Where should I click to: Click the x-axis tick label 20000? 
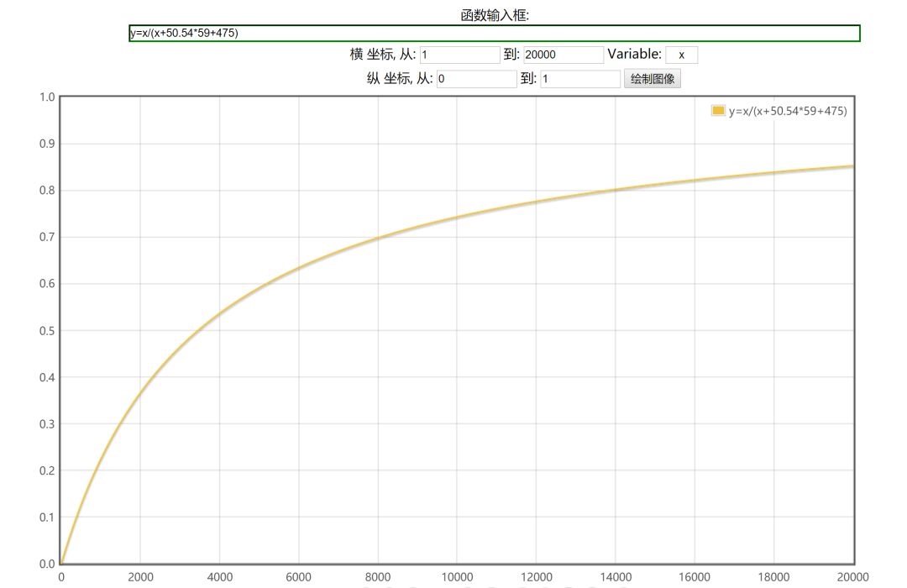[x=852, y=577]
